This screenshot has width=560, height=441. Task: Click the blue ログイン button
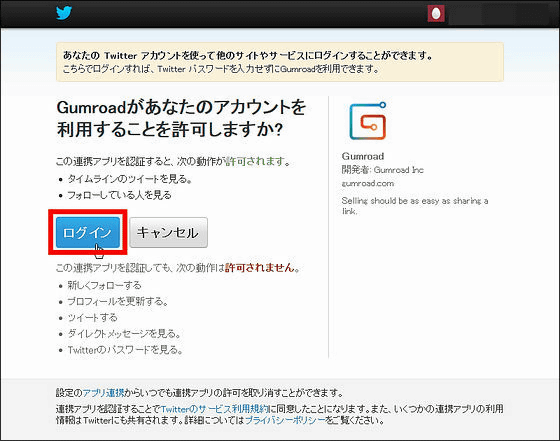pyautogui.click(x=88, y=232)
